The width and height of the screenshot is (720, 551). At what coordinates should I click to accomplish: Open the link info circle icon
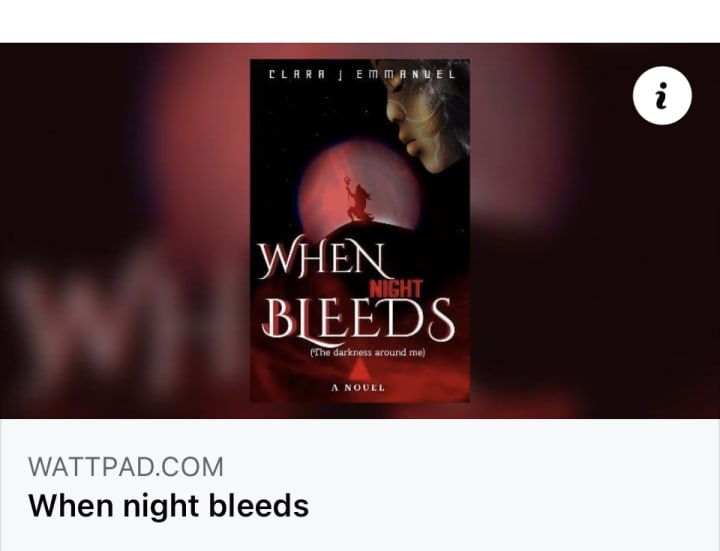[x=662, y=96]
